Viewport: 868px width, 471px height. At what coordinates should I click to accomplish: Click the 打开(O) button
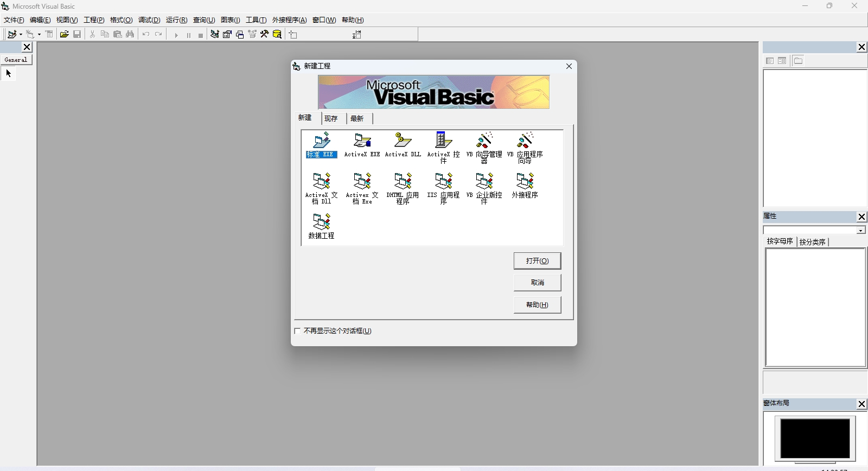coord(537,261)
